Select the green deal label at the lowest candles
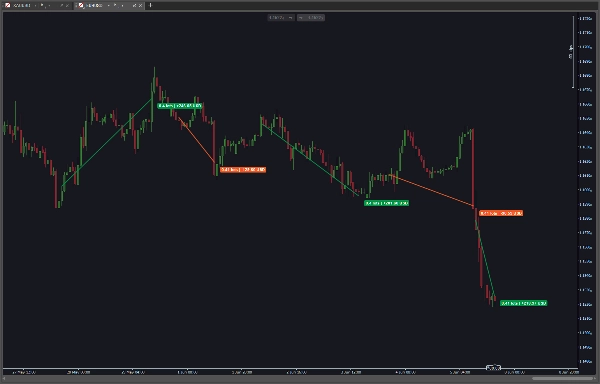600x384 pixels. tap(523, 303)
